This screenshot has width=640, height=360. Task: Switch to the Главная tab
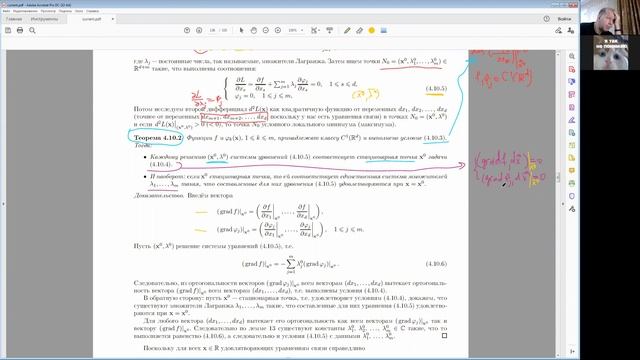tap(14, 19)
